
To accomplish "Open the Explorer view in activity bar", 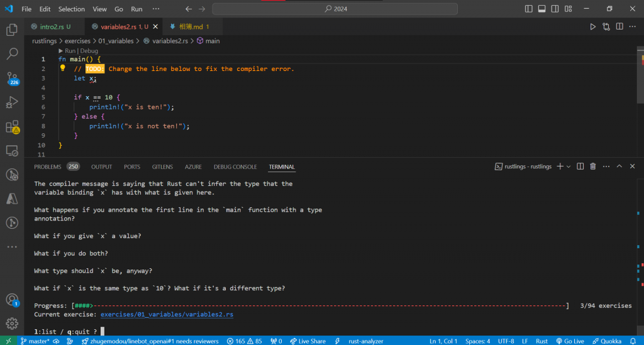I will click(12, 30).
